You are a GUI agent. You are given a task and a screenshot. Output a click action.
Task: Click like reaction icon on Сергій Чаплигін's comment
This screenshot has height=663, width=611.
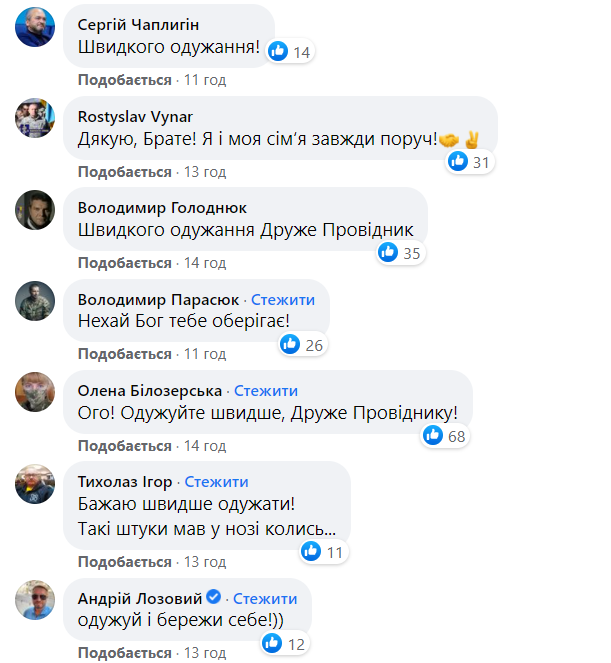coord(279,52)
